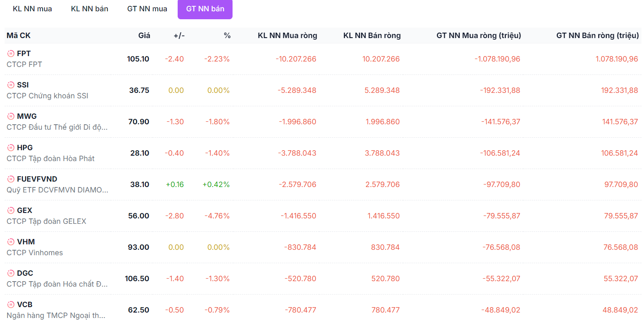This screenshot has width=644, height=323.
Task: Click the pink icon beside GEX
Action: pos(11,210)
